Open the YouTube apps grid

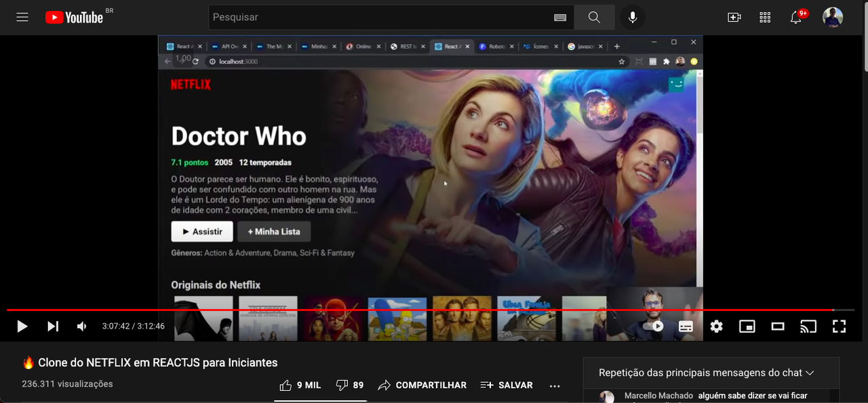765,18
